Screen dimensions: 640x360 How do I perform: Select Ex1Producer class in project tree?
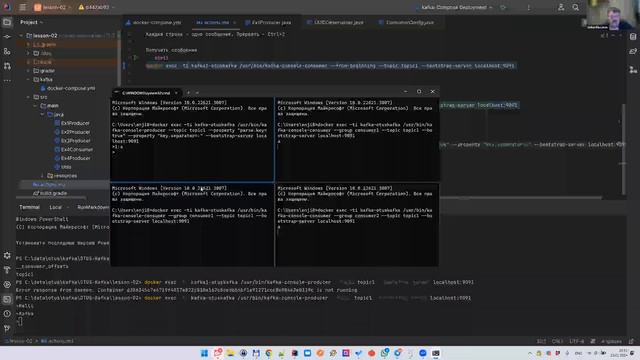click(72, 123)
